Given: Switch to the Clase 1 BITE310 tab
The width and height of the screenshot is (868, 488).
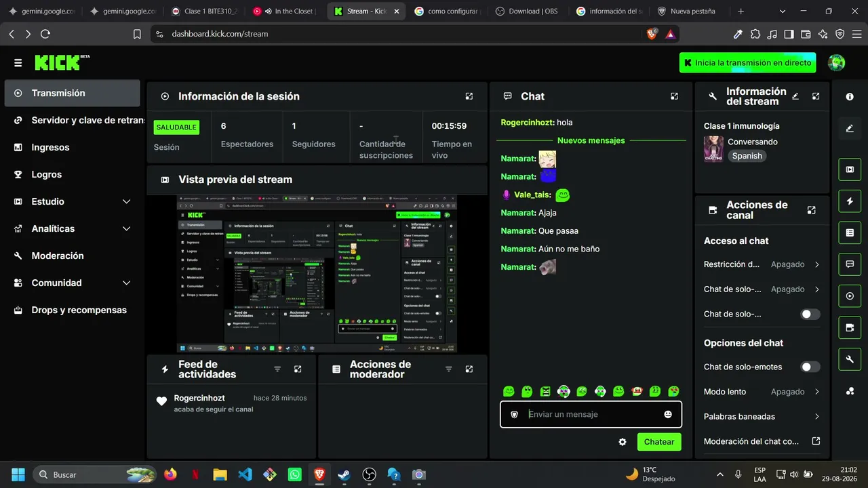Looking at the screenshot, I should tap(203, 12).
